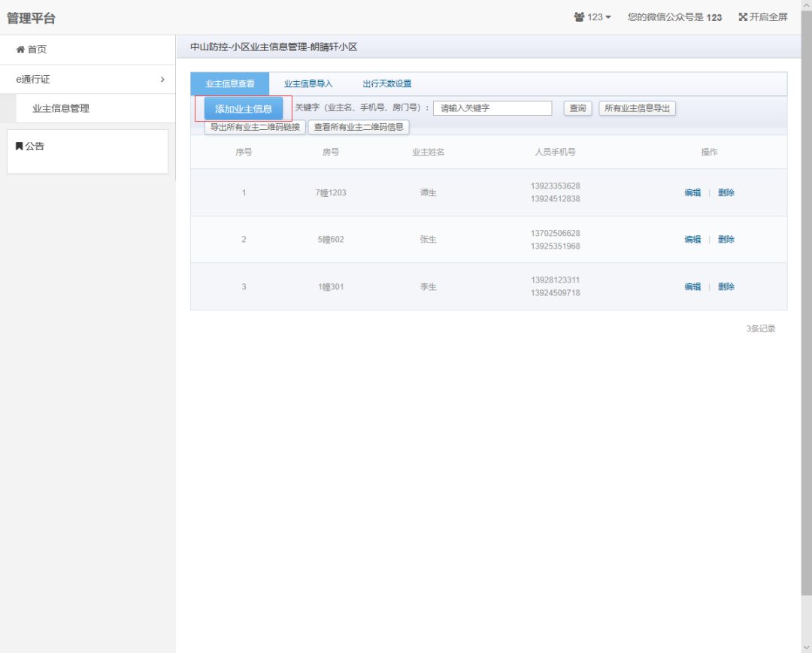This screenshot has height=653, width=812.
Task: Click 导出所有业主二维码链接 button
Action: [255, 127]
